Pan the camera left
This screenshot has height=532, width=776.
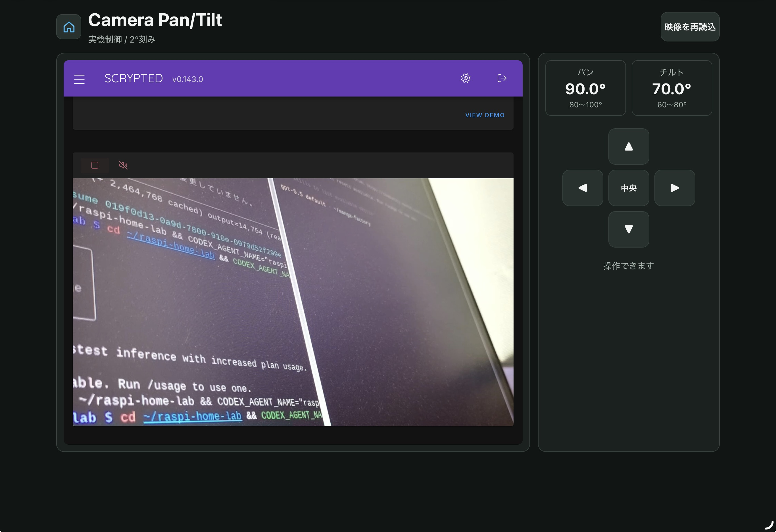[x=582, y=188]
